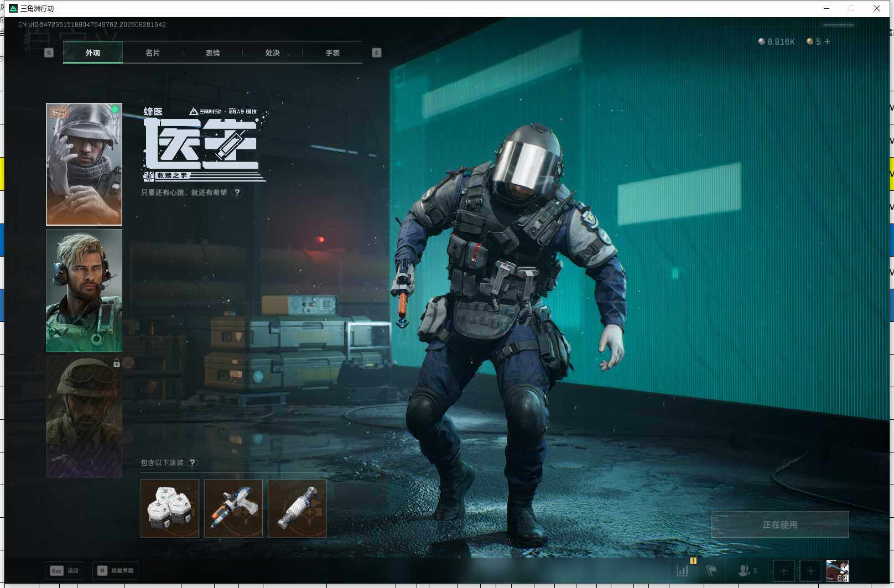894x588 pixels.
Task: Click the H hide-interface button
Action: coord(115,570)
